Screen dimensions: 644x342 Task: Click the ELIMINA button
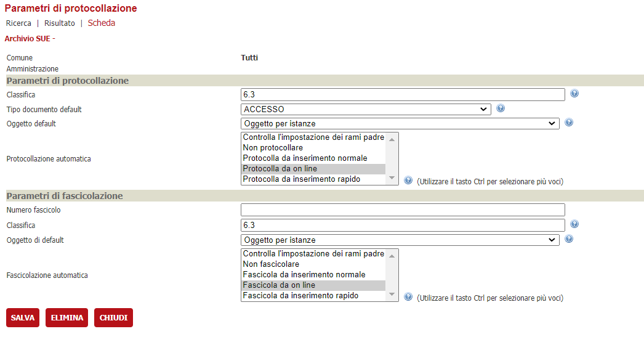coord(66,318)
